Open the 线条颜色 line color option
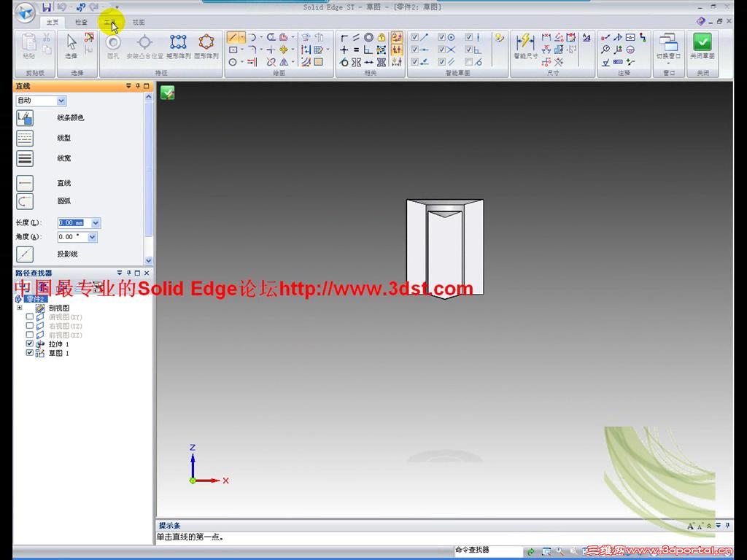 tap(24, 117)
